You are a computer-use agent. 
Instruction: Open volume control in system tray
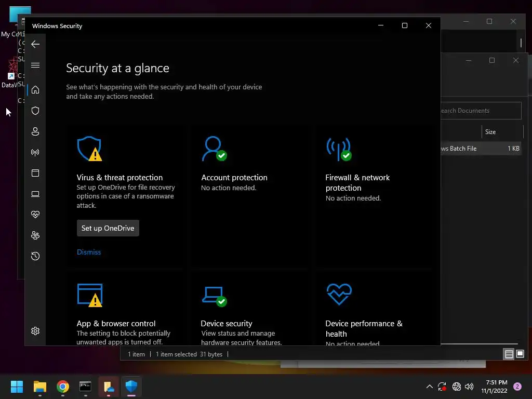[469, 387]
